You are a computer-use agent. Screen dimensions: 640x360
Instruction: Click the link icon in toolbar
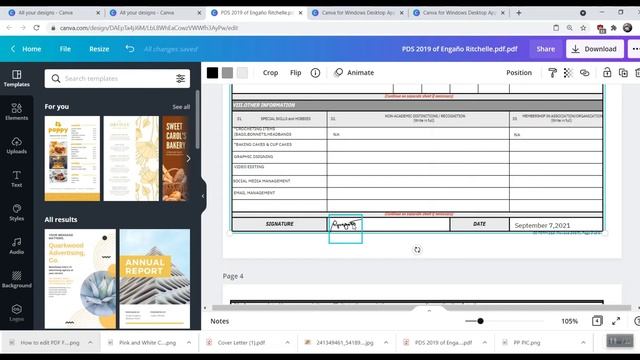[584, 73]
